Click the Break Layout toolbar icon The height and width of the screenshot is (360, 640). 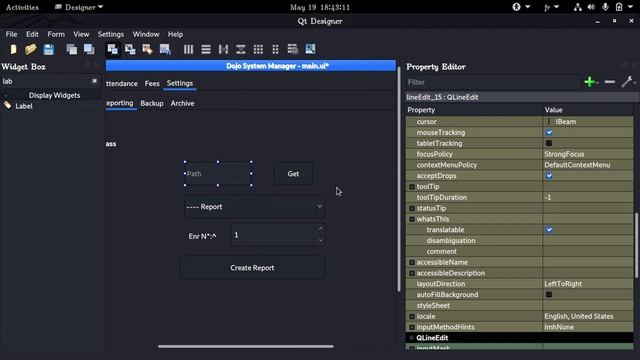point(293,49)
